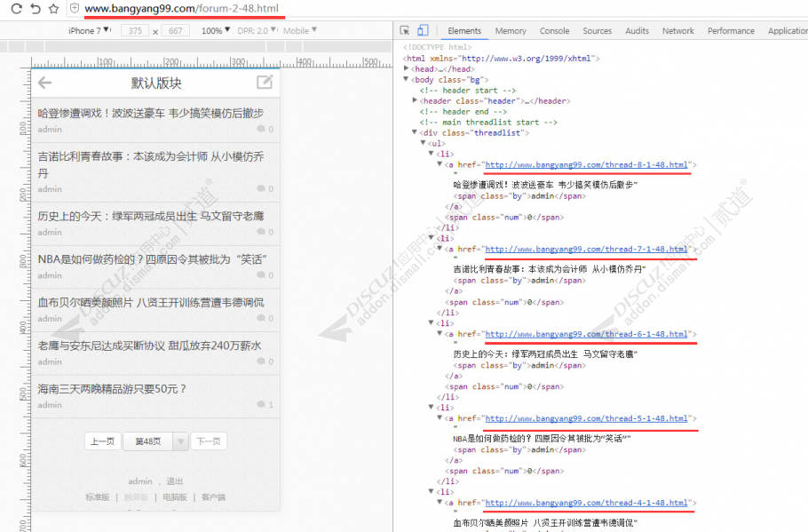Click the 默认版块 forum title
Viewport: 808px width, 532px height.
pyautogui.click(x=156, y=83)
